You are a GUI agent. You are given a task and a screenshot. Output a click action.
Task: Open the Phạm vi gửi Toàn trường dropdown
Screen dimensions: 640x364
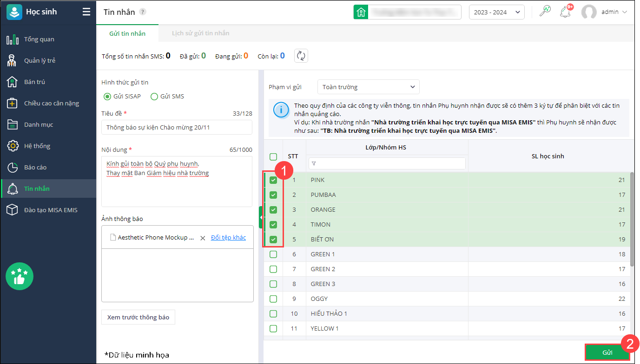coord(369,87)
